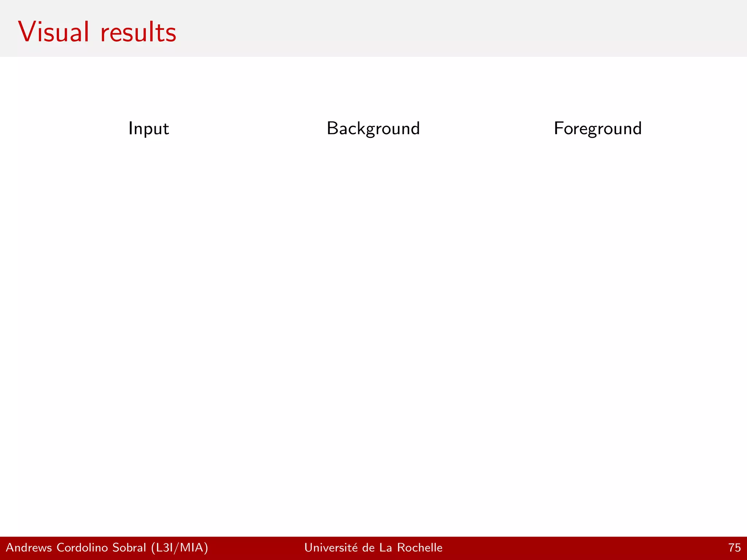This screenshot has height=560, width=747.
Task: Click "Université de La Rochelle" in the footer
Action: 373,548
